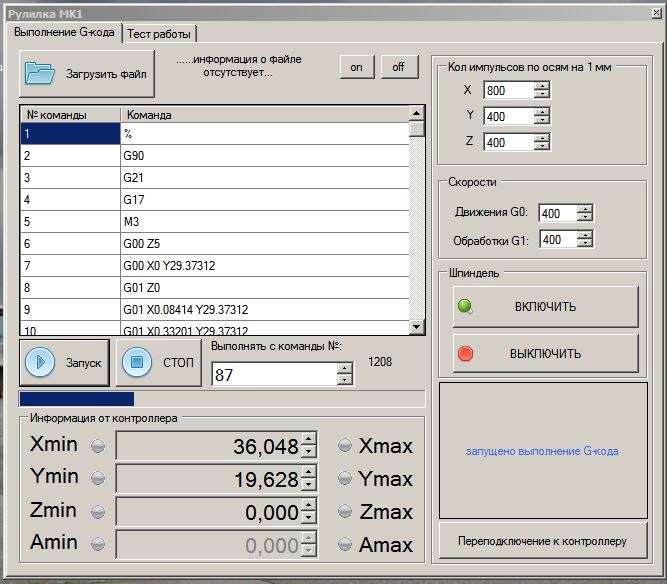This screenshot has width=667, height=584.
Task: Click the command list scrollbar thumb
Action: 416,129
